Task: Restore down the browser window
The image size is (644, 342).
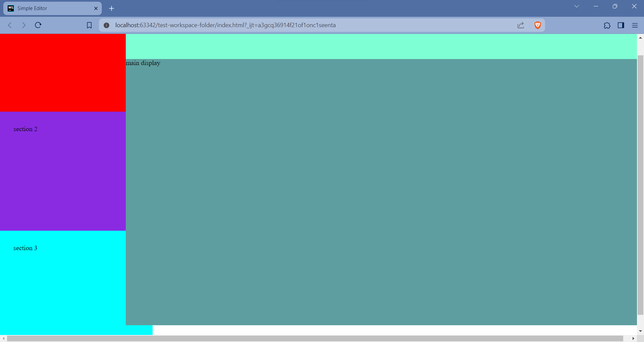Action: click(615, 6)
